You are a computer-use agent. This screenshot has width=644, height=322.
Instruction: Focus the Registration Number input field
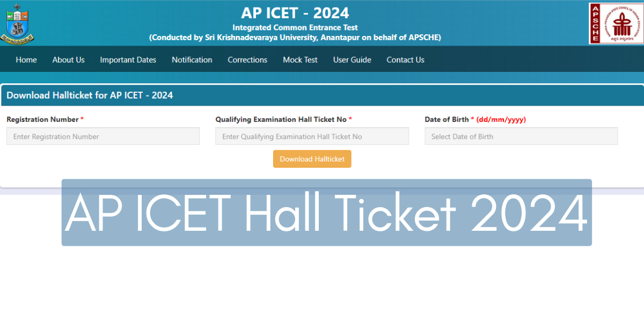tap(103, 136)
